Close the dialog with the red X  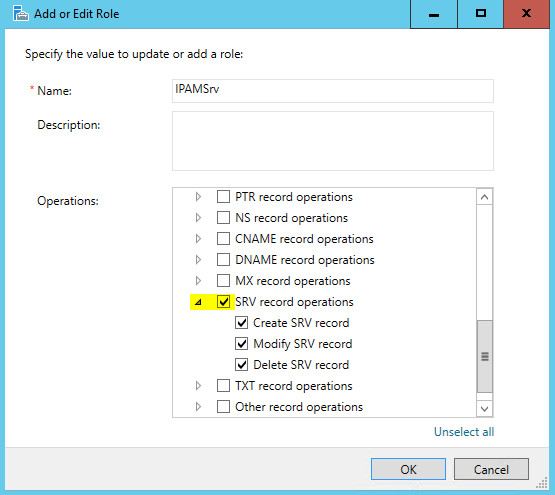(526, 14)
